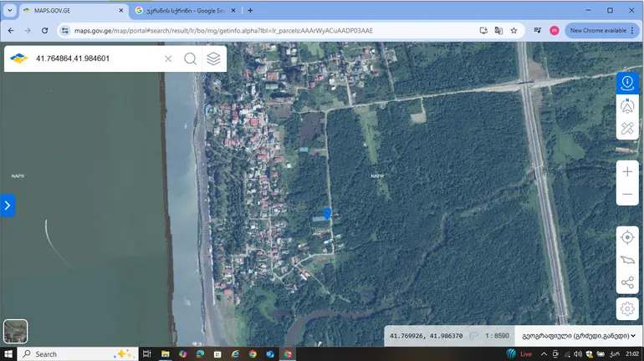Bookmark this page with star icon
The image size is (644, 361).
(514, 30)
